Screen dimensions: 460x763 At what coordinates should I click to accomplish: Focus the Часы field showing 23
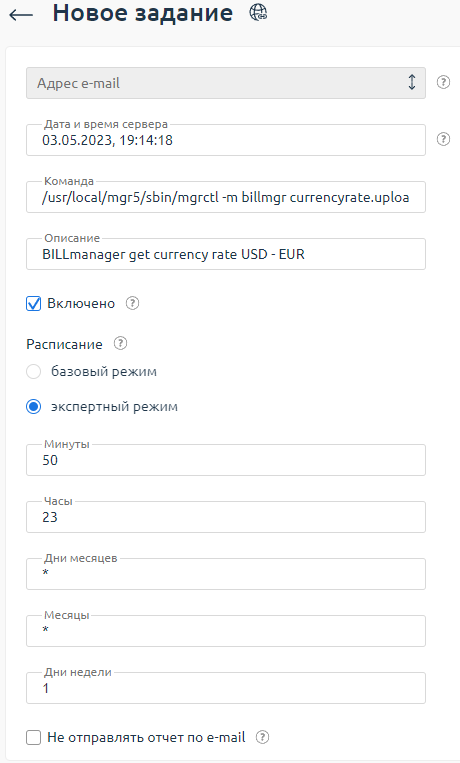coord(226,517)
